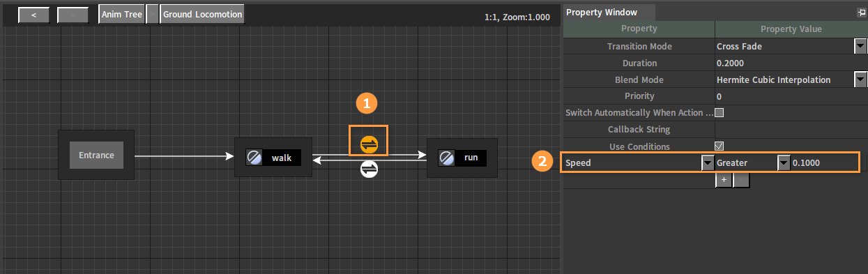The width and height of the screenshot is (868, 274).
Task: Open the Transition Mode dropdown arrow
Action: 860,46
